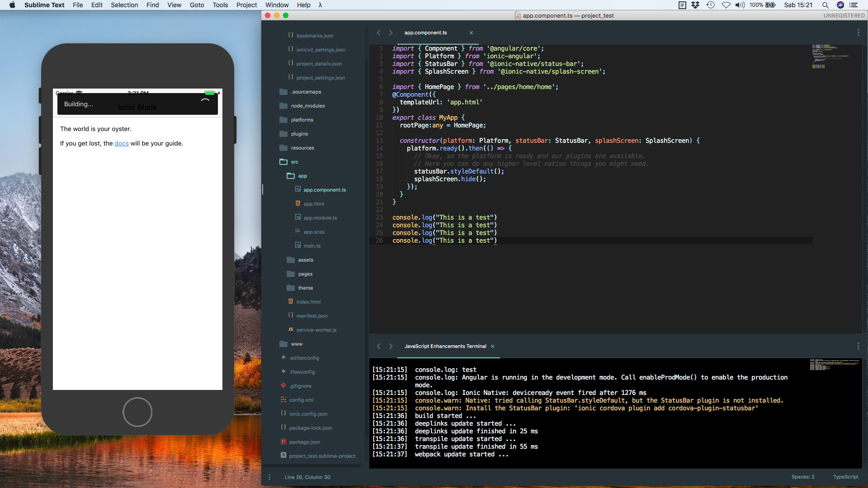
Task: Open app.module.ts in sidebar
Action: coord(320,218)
